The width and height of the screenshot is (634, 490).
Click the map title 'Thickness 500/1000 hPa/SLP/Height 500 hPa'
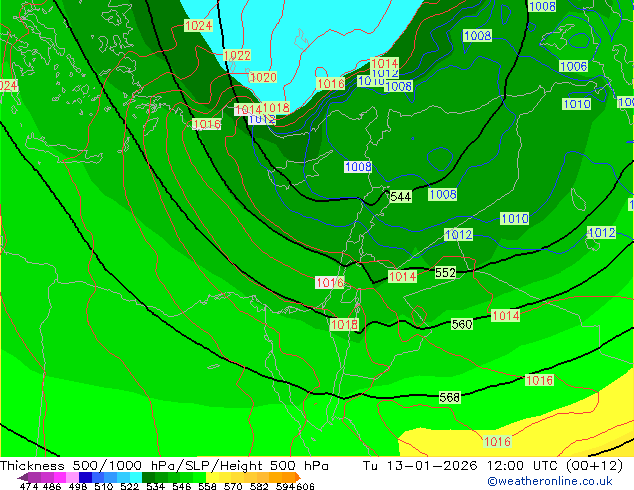164,466
